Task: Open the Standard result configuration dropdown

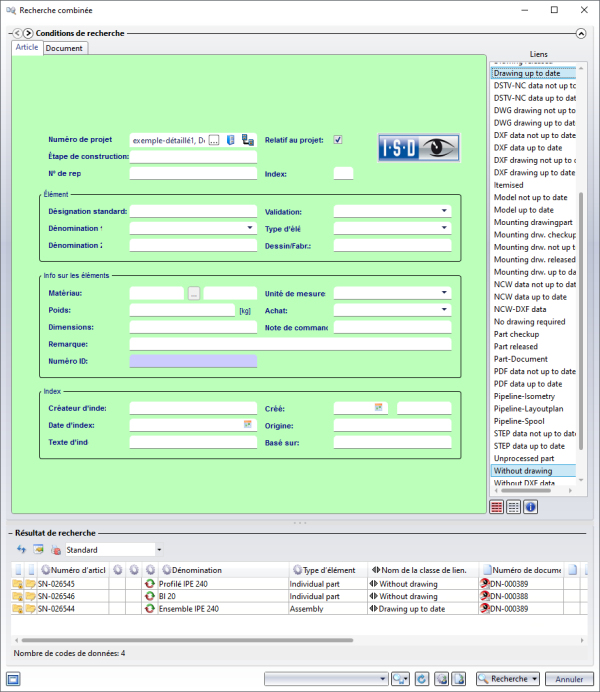Action: point(158,549)
